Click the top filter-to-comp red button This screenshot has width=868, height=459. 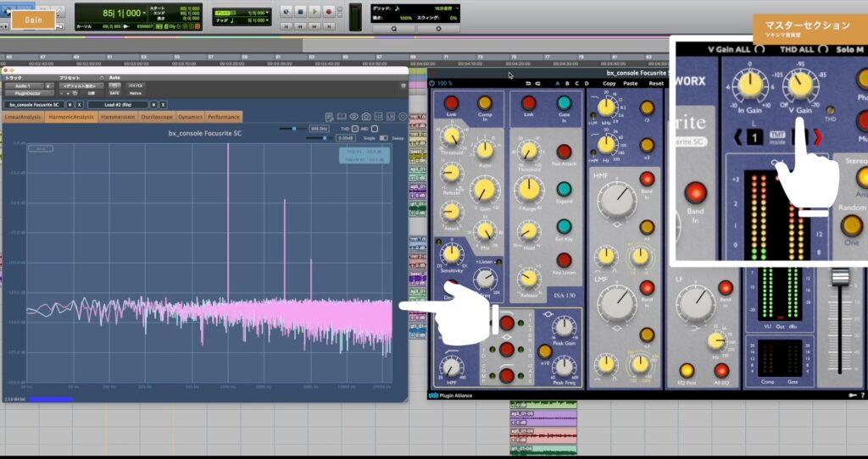tap(507, 323)
